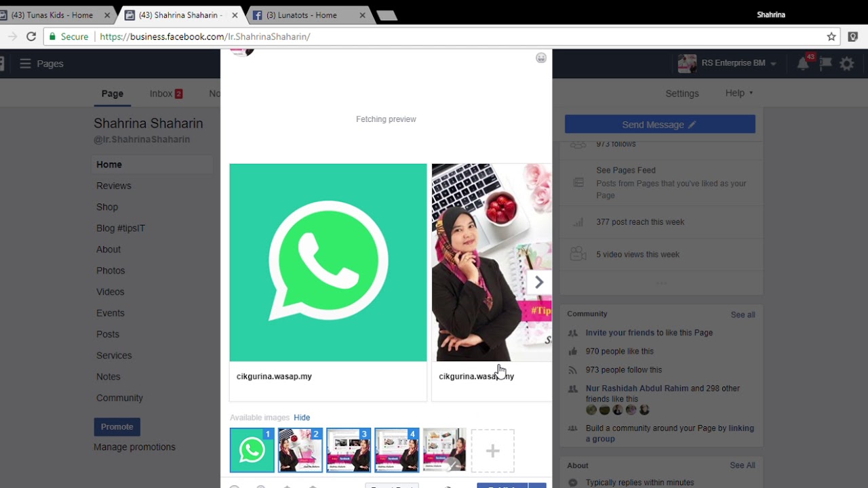The width and height of the screenshot is (868, 488).
Task: Click the Send Message button
Action: tap(660, 125)
